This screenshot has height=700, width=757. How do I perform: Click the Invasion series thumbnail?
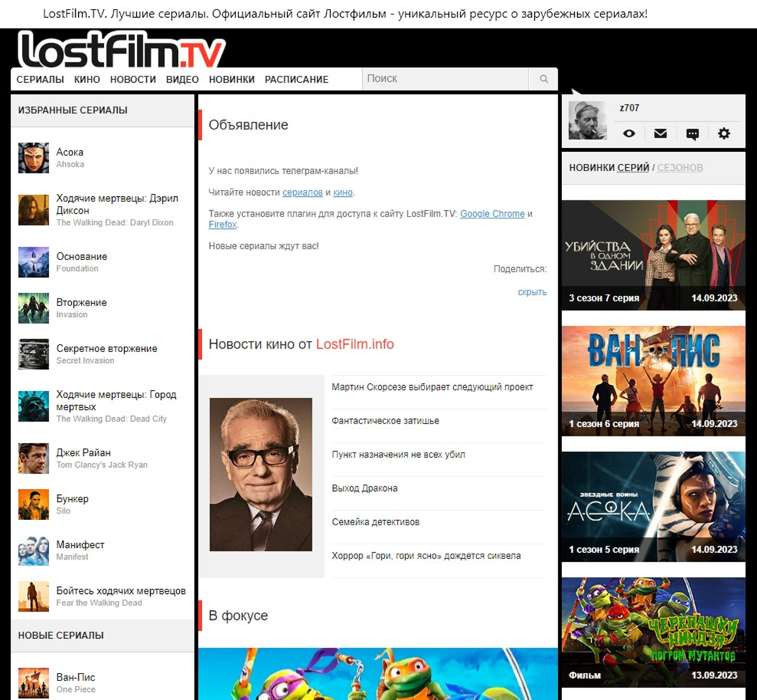point(33,308)
